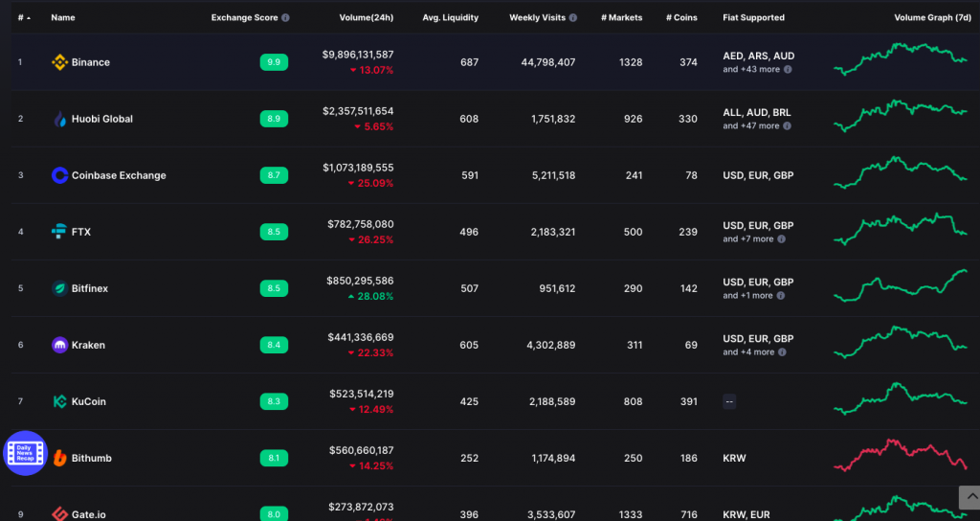Click info icon beside Huobi +47 more
Viewport: 980px width, 521px height.
[x=787, y=125]
